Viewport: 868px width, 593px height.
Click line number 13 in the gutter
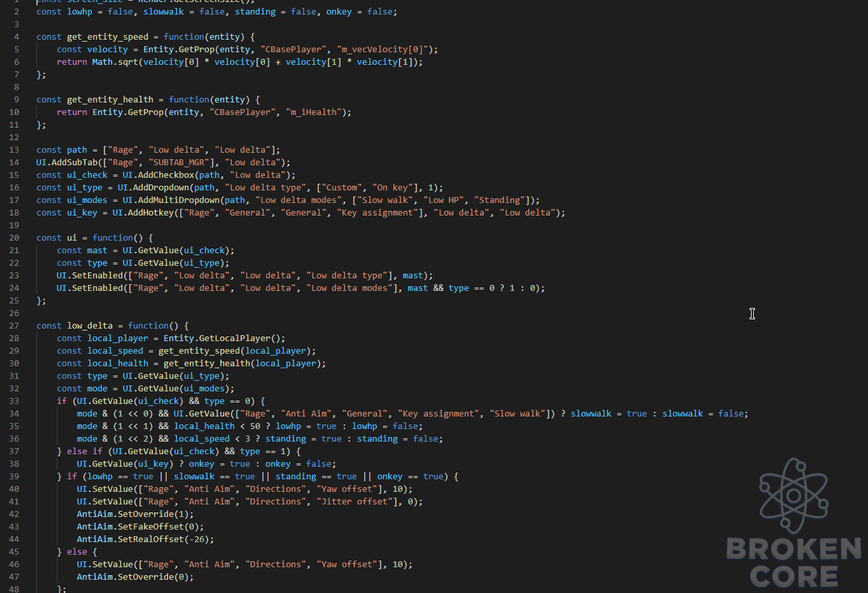point(14,150)
